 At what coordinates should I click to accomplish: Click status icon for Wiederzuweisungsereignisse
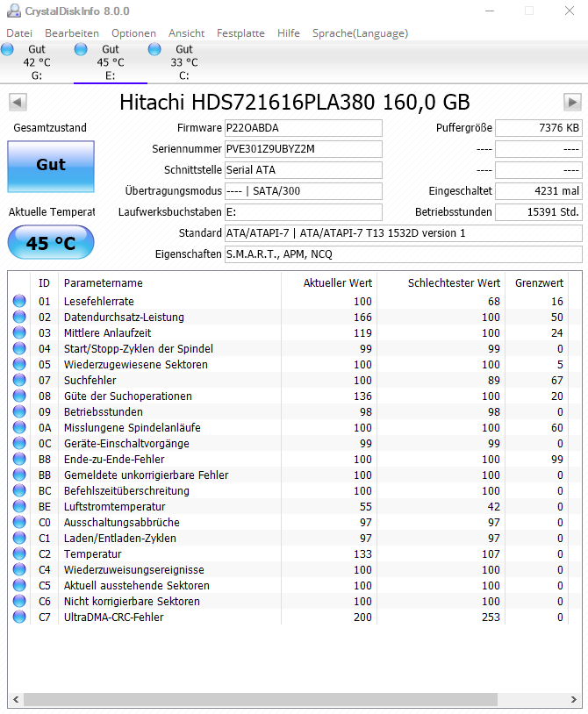(19, 569)
